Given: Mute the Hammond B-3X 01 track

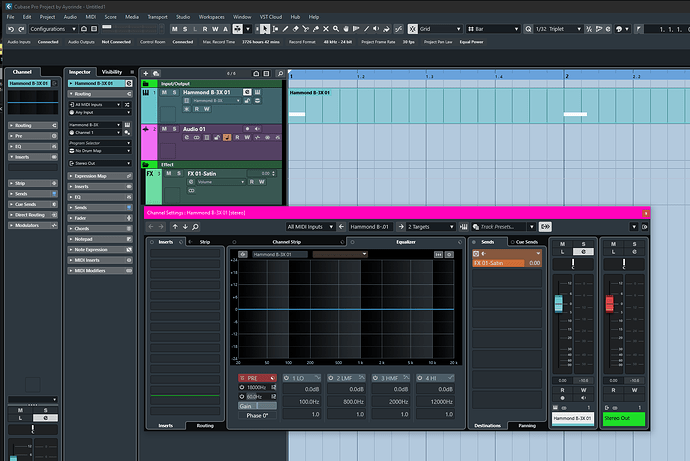Looking at the screenshot, I should (164, 92).
